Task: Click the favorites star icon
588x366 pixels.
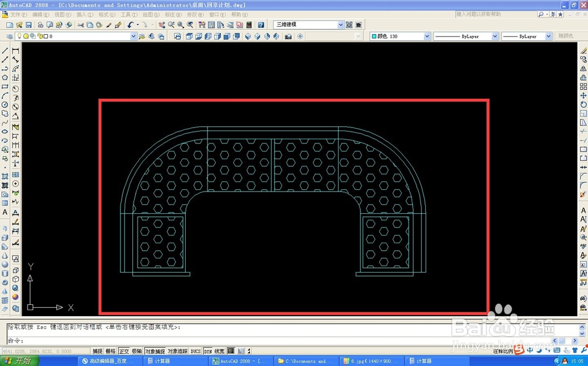Action: (560, 14)
